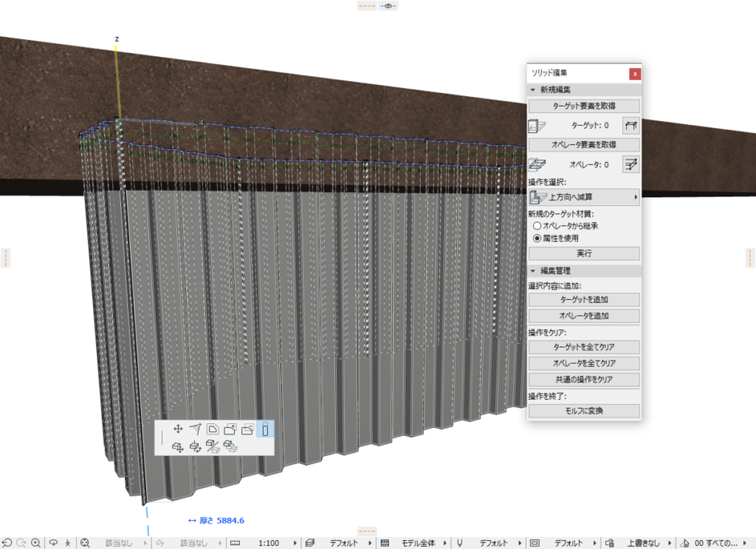Image resolution: width=756 pixels, height=549 pixels.
Task: Select the オペレータから継承 radio button
Action: coord(537,226)
